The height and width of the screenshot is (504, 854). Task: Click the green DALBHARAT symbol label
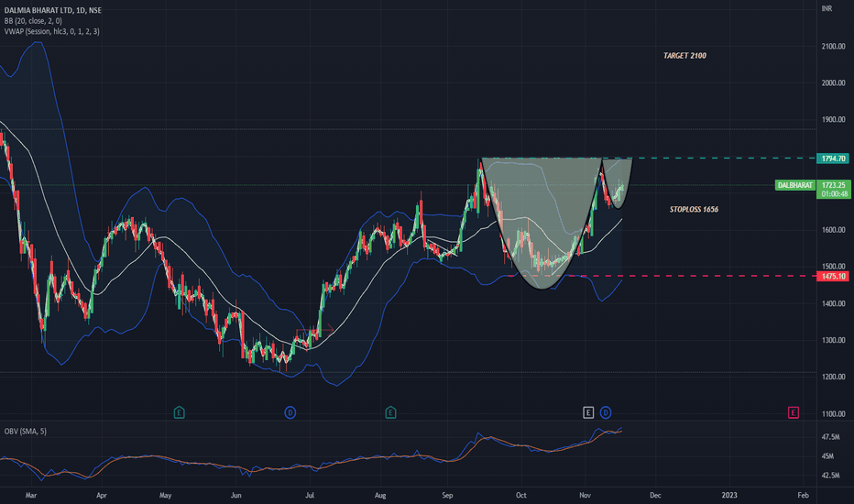point(794,185)
